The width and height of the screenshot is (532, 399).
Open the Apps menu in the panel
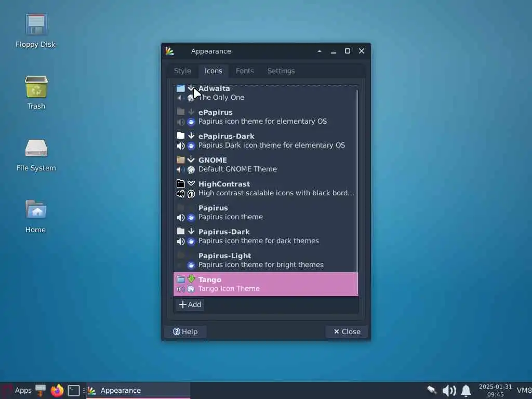tap(17, 390)
